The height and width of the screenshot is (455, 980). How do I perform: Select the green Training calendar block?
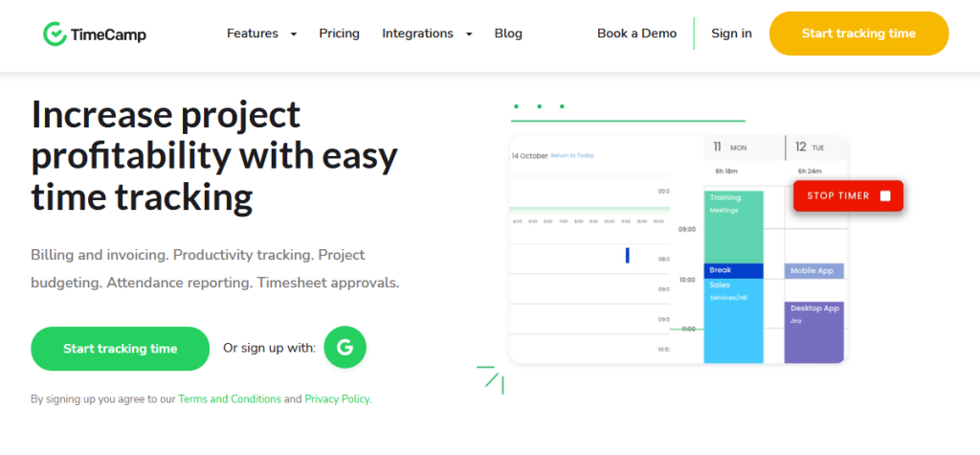[x=734, y=227]
